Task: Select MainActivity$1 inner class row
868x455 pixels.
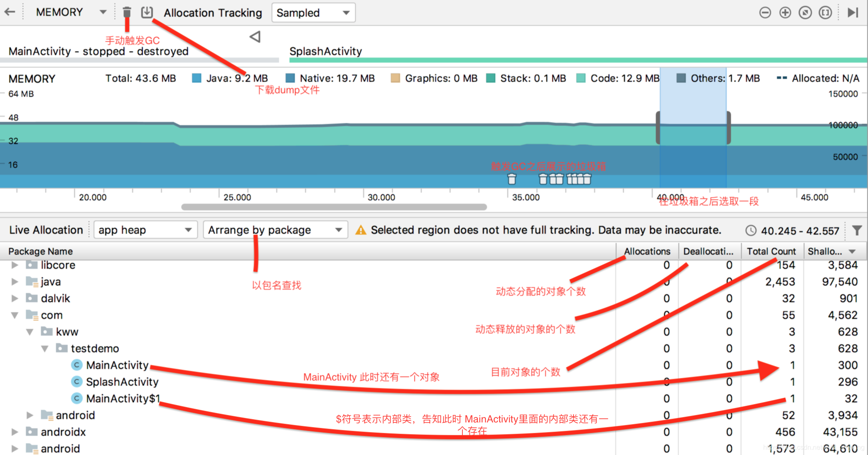Action: [433, 399]
